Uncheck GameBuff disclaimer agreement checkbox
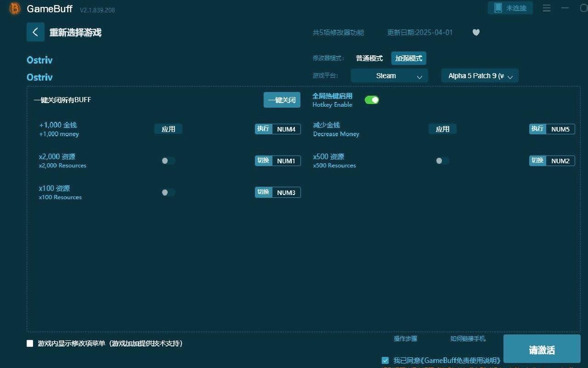The width and height of the screenshot is (588, 368). (385, 360)
